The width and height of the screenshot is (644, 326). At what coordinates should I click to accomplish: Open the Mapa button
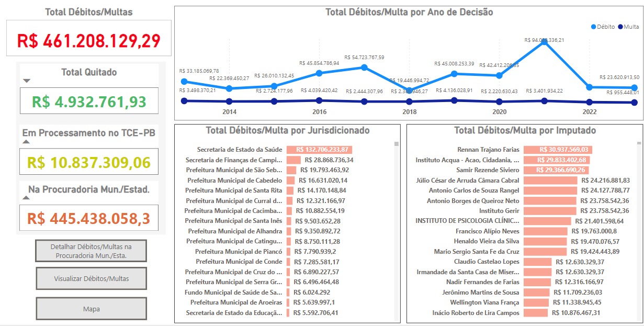91,309
